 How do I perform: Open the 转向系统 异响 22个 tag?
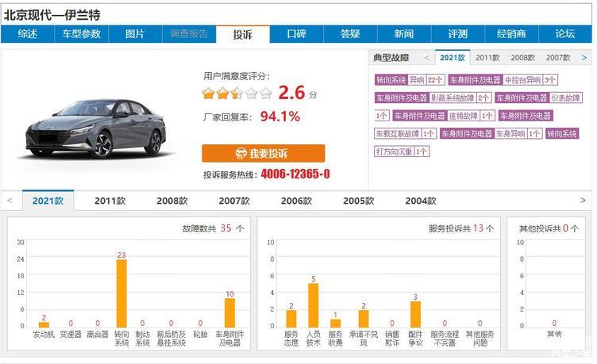410,80
